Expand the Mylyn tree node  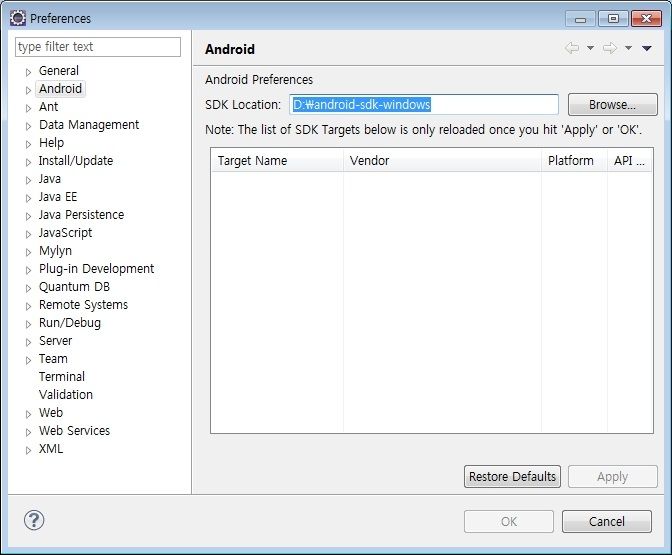(x=28, y=252)
